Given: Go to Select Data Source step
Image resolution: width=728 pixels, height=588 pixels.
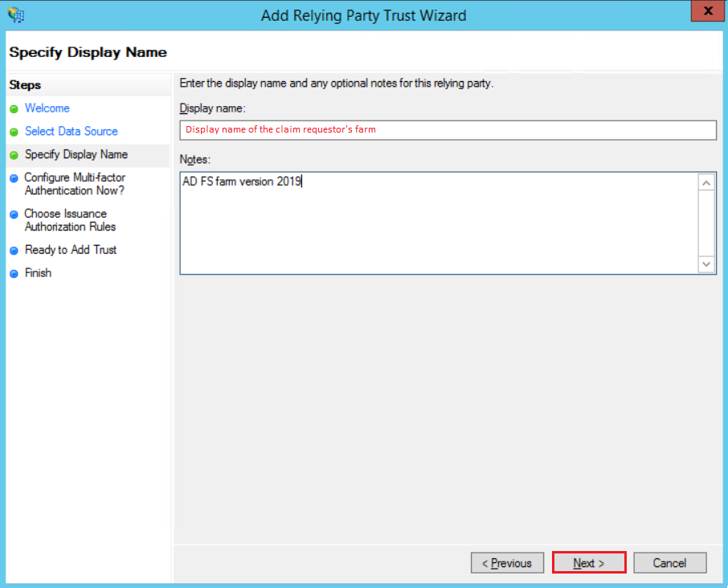Looking at the screenshot, I should 72,132.
